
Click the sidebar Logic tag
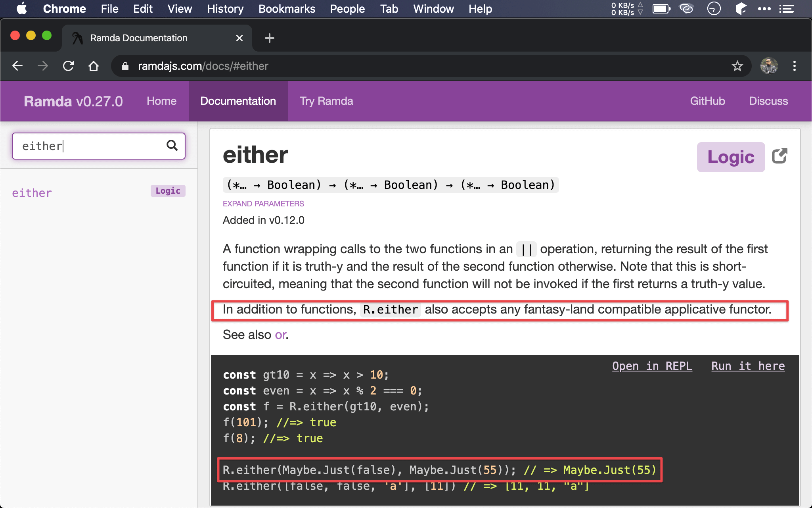168,191
